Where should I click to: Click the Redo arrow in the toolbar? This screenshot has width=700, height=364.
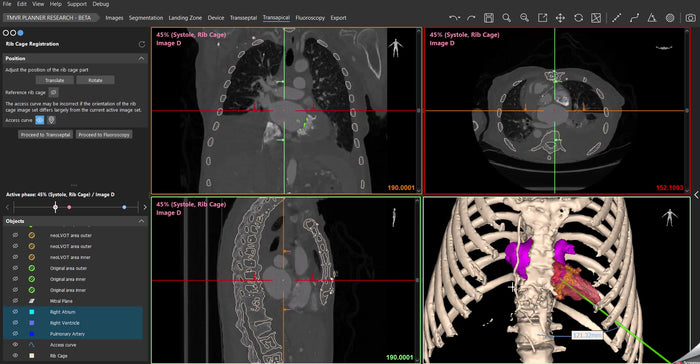tap(471, 18)
